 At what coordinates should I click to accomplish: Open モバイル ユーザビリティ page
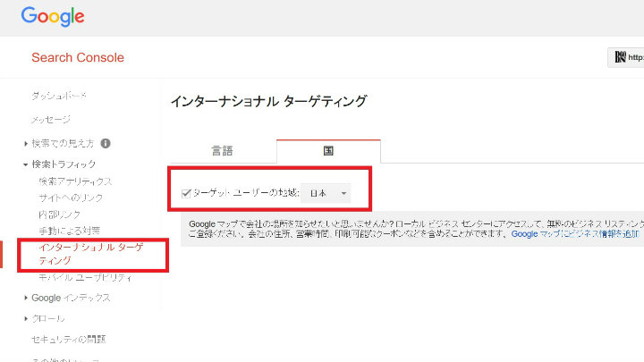coord(86,277)
